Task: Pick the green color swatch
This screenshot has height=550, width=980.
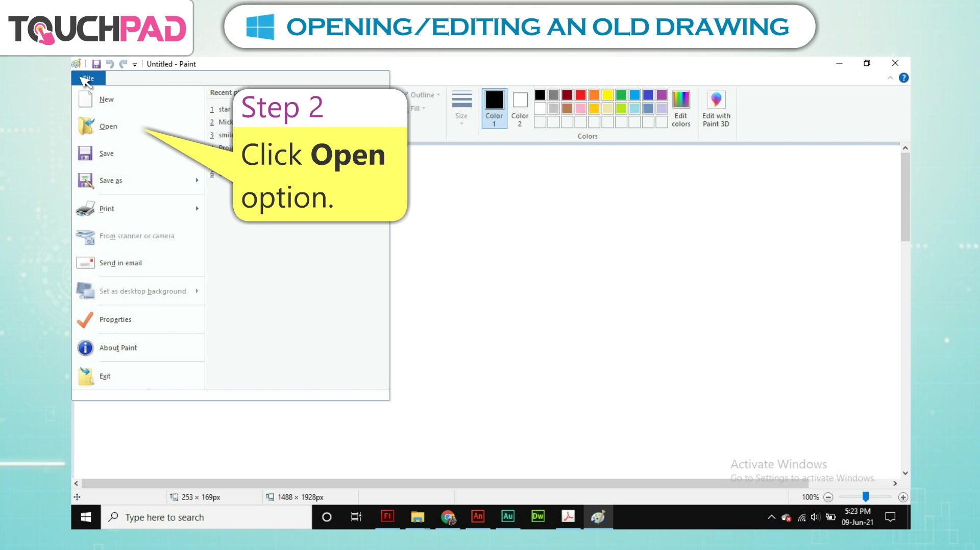Action: 621,95
